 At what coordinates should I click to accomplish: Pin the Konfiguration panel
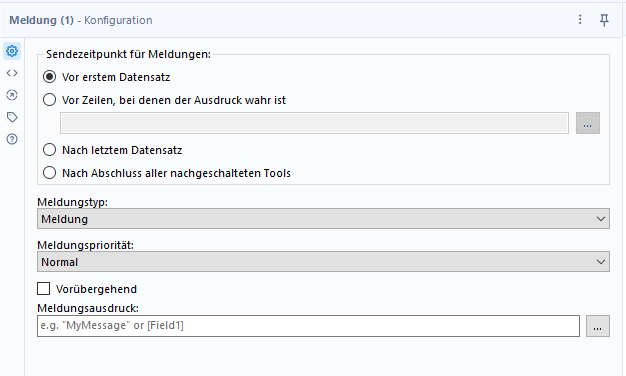click(x=604, y=20)
